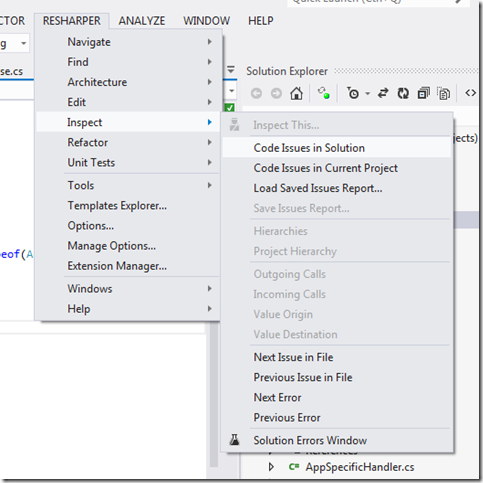Click the Forward arrow in Solution Explorer
Image resolution: width=483 pixels, height=483 pixels.
coord(276,94)
